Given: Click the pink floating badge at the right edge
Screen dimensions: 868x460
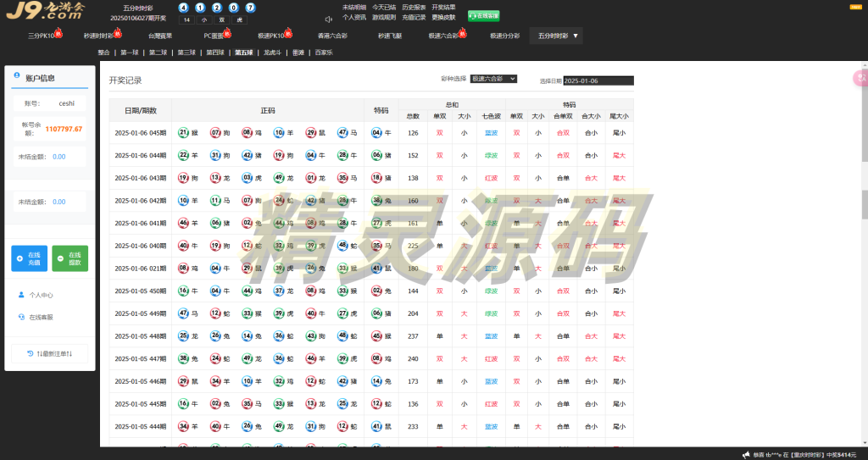Looking at the screenshot, I should coord(861,79).
